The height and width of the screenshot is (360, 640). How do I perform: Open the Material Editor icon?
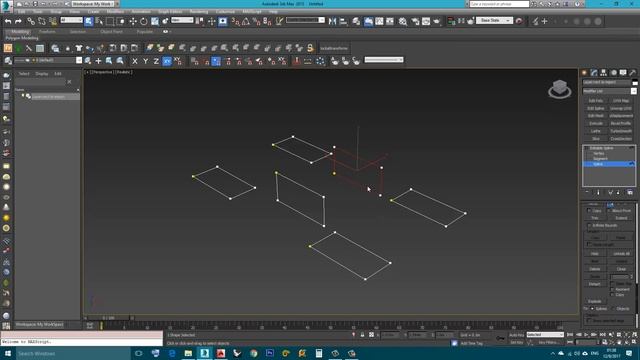(403, 21)
